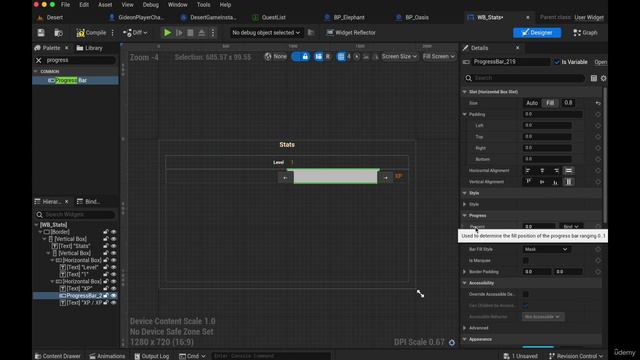Open the Widget Reflector
The height and width of the screenshot is (360, 640).
click(351, 33)
